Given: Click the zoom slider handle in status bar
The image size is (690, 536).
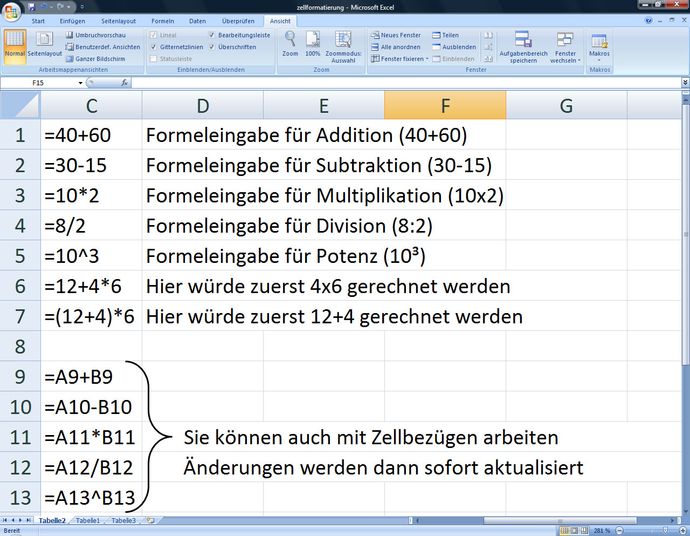Looking at the screenshot, I should [x=665, y=531].
